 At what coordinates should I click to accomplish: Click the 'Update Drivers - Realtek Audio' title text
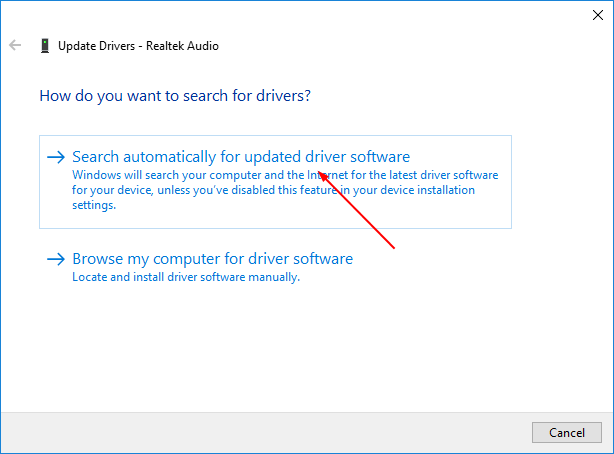138,46
